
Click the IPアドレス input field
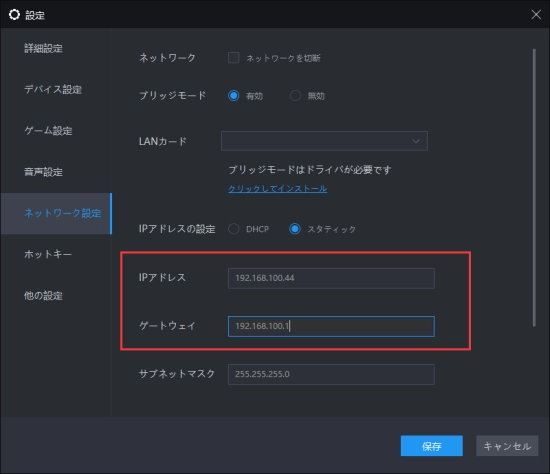pos(331,278)
